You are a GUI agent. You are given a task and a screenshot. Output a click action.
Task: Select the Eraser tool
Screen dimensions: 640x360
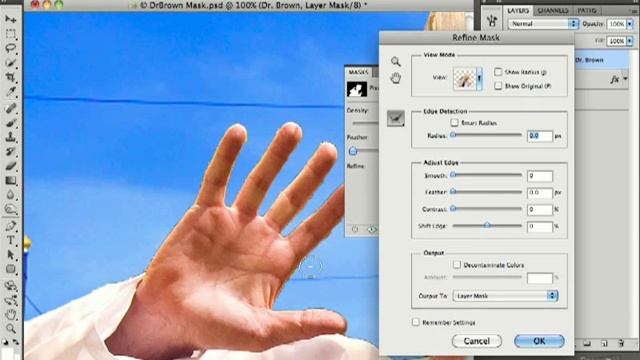tap(11, 166)
